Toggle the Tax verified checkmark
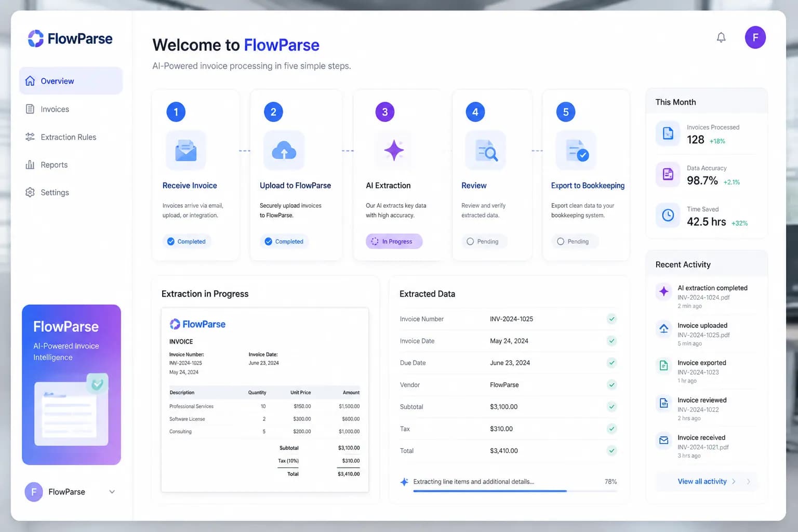 coord(611,429)
